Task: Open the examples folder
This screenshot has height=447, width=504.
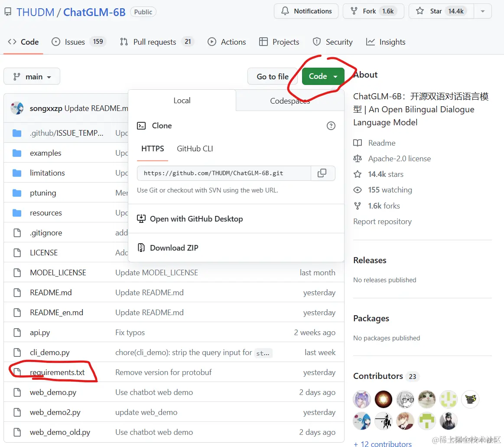Action: coord(46,153)
